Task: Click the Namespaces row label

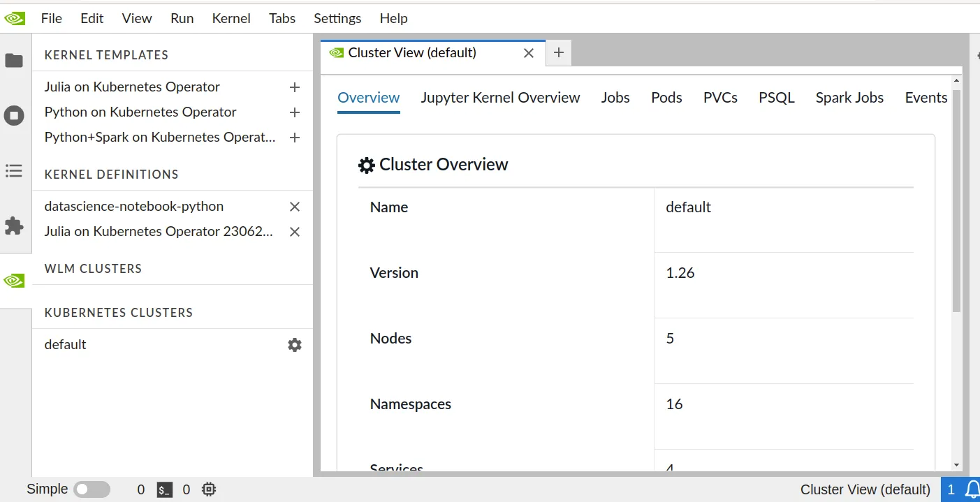Action: (x=411, y=404)
